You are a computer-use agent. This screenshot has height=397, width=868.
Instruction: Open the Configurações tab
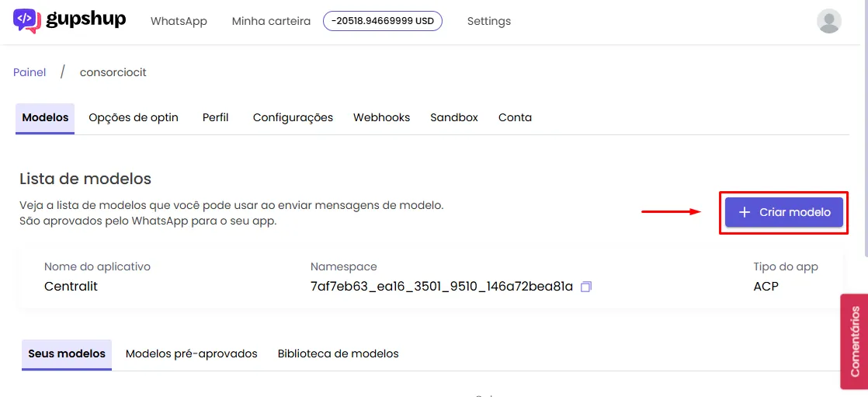click(293, 117)
